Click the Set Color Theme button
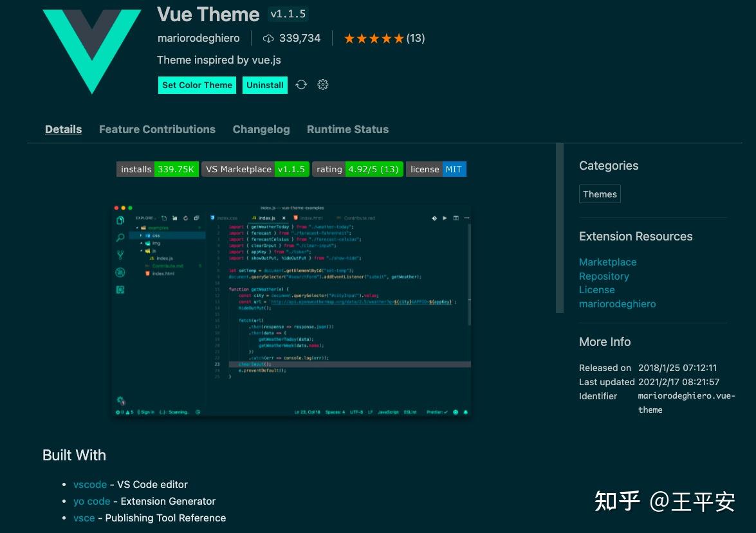 tap(197, 85)
